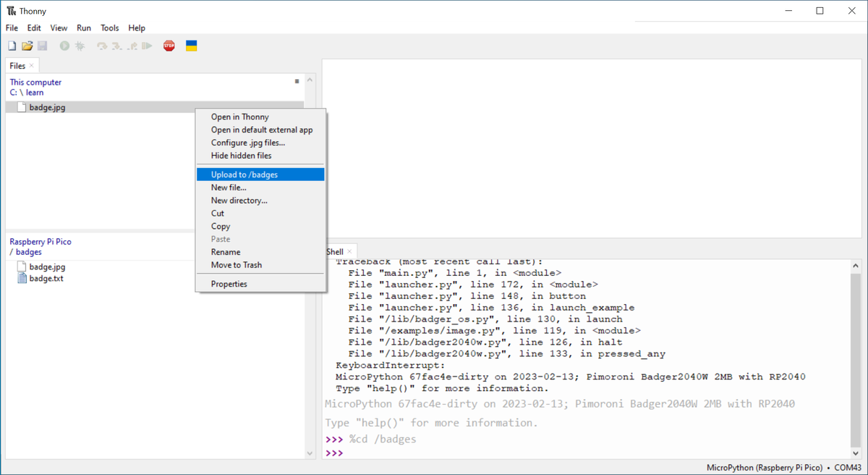Viewport: 868px width, 475px height.
Task: Stop/restart the backend with the stop sign icon
Action: tap(169, 45)
